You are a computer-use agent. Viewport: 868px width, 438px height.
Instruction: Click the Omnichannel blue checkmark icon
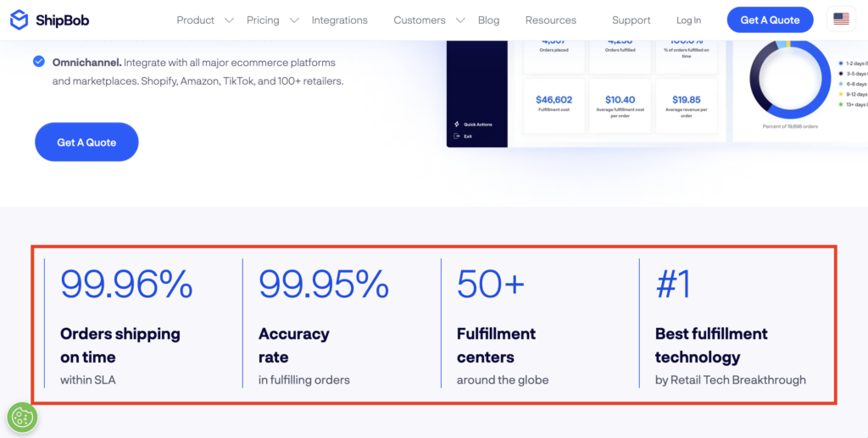point(39,62)
